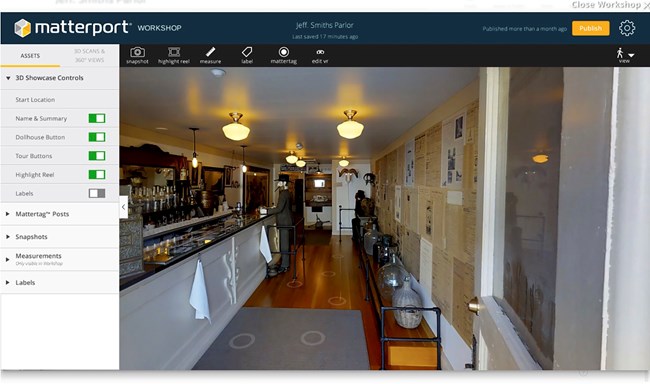Expand the Snapshots section
Image resolution: width=650 pixels, height=384 pixels.
tap(60, 237)
